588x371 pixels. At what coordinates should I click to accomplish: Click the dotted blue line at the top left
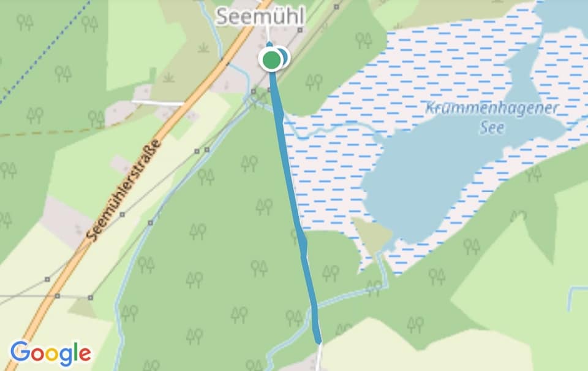(x=45, y=53)
